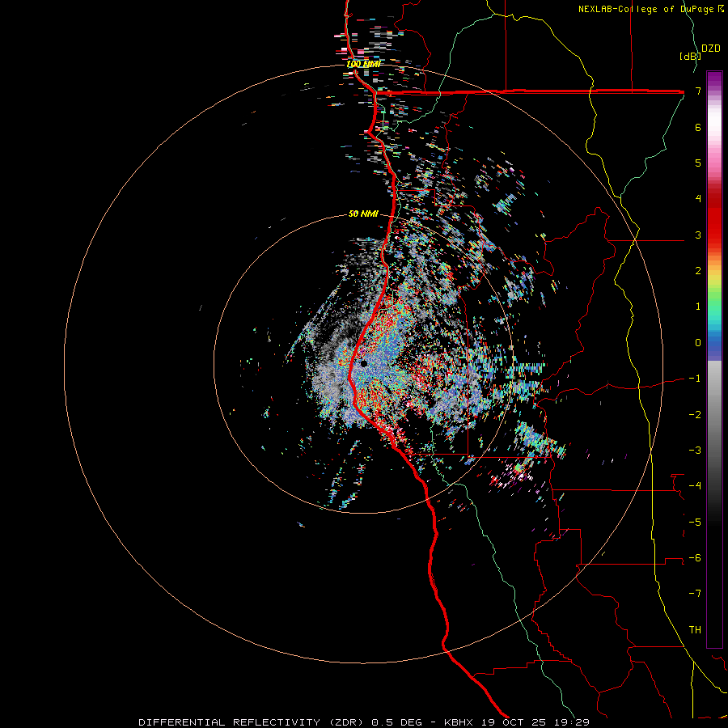Image resolution: width=728 pixels, height=728 pixels.
Task: Click the TH threshold label on scale
Action: coord(695,629)
